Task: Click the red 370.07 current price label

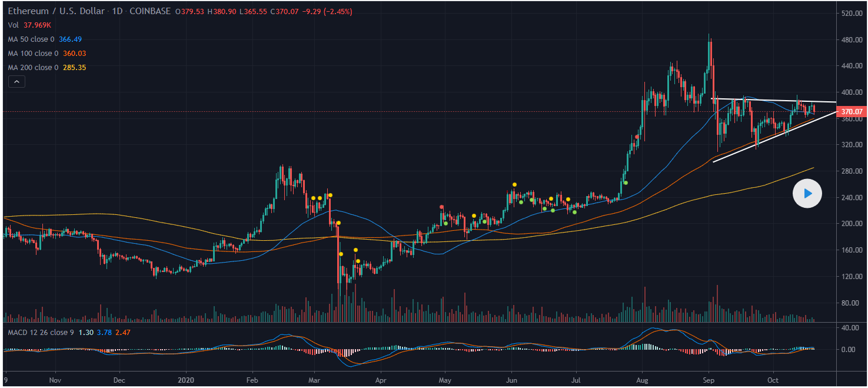Action: (852, 111)
